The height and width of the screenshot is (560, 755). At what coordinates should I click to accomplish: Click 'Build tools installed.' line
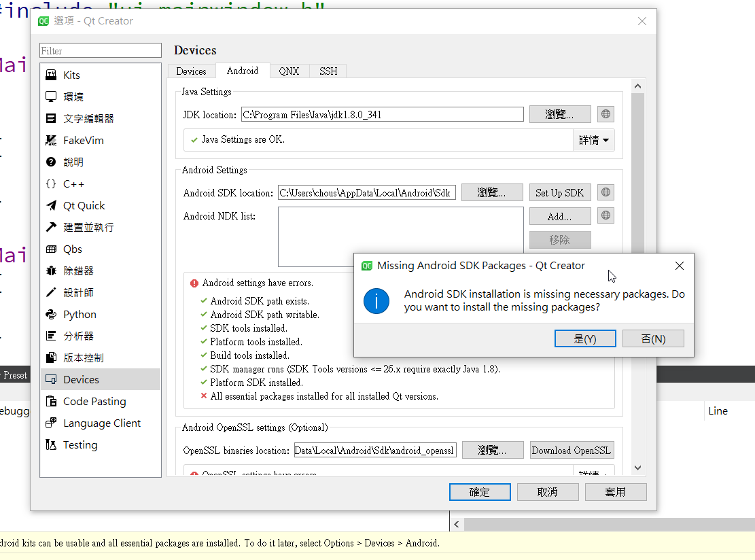tap(249, 355)
